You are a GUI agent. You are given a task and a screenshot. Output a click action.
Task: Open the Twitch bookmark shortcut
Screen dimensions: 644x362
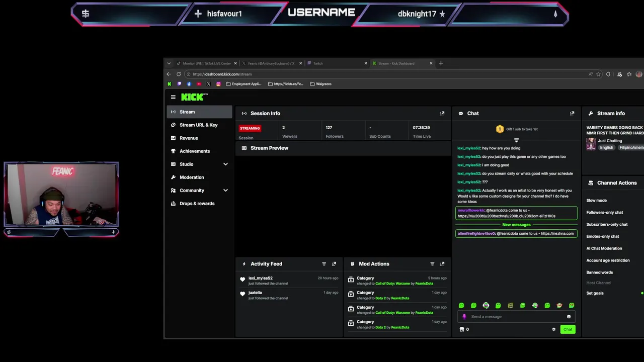pyautogui.click(x=179, y=84)
